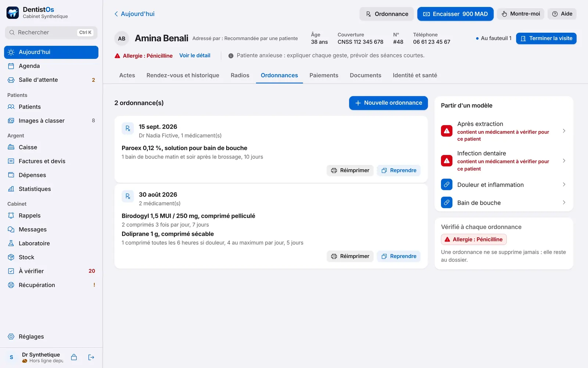Open the Aide help button

coord(562,14)
